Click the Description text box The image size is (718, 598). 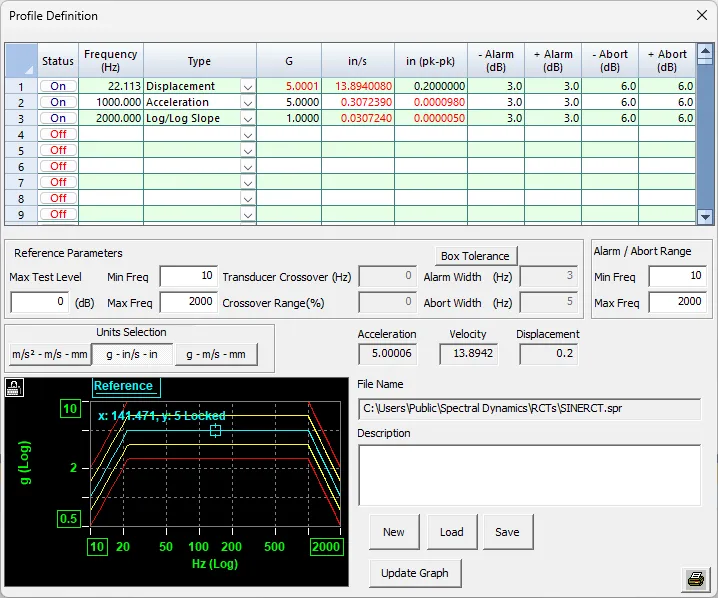click(x=529, y=473)
